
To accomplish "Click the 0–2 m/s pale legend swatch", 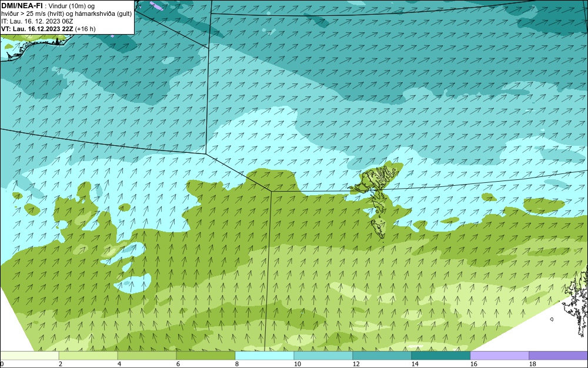I will (29, 356).
